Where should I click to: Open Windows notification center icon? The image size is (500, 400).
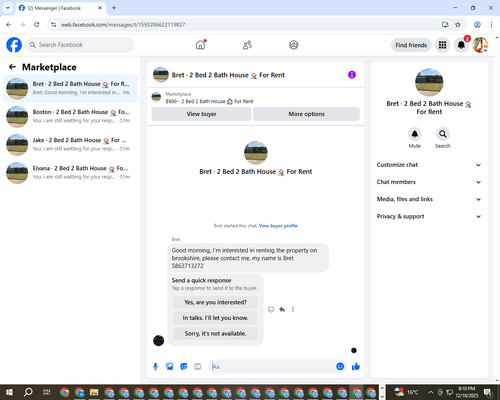click(x=488, y=392)
